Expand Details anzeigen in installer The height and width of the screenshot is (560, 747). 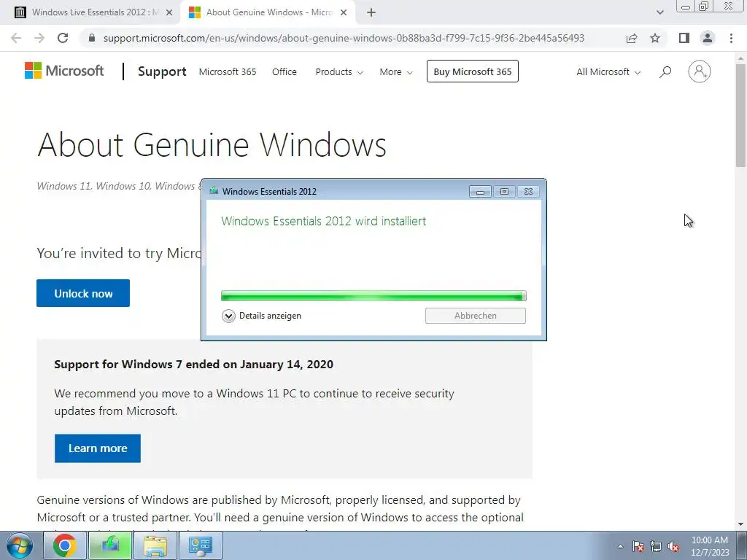coord(262,316)
